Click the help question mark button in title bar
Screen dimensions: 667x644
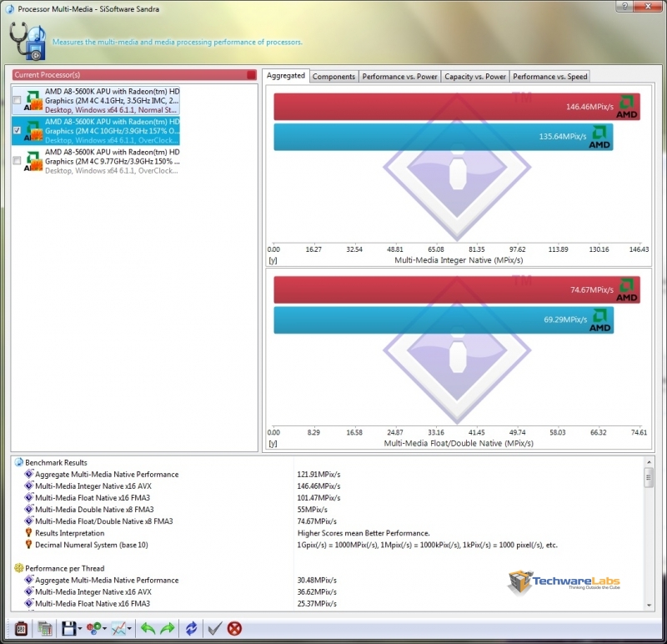coord(624,7)
